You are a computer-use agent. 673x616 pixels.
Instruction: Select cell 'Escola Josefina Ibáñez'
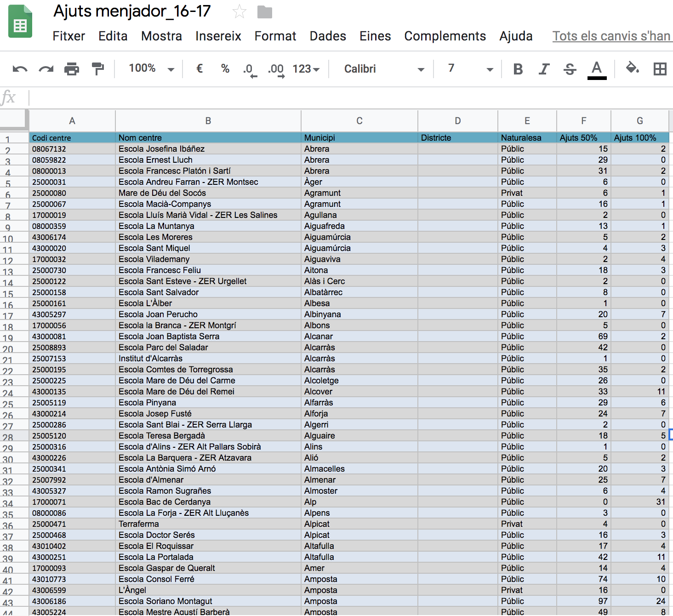208,149
